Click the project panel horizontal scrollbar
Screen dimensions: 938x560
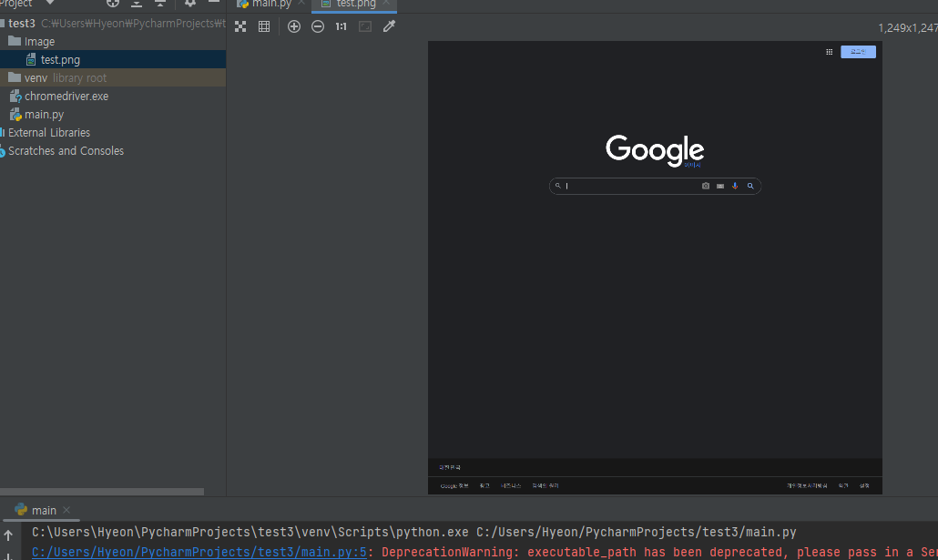[x=102, y=492]
